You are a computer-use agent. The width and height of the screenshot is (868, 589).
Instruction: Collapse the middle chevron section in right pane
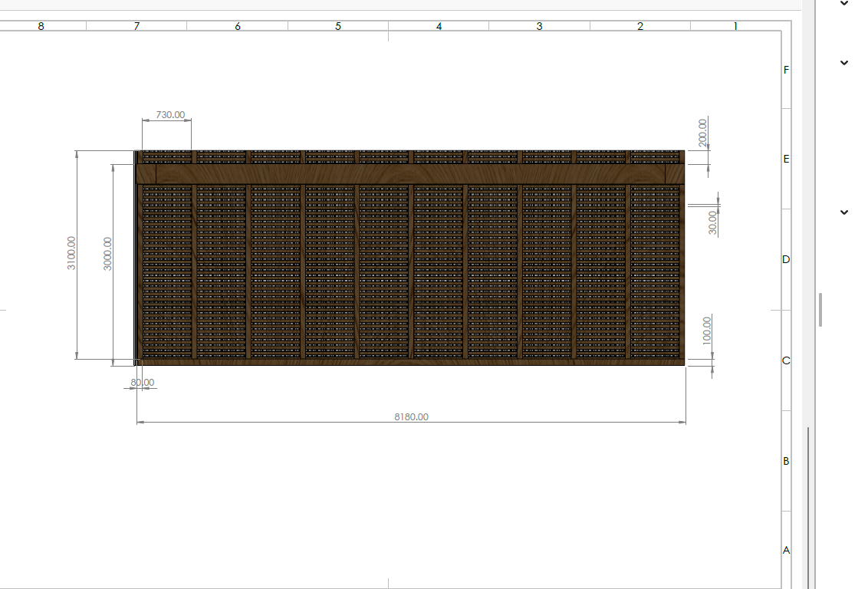coord(844,63)
